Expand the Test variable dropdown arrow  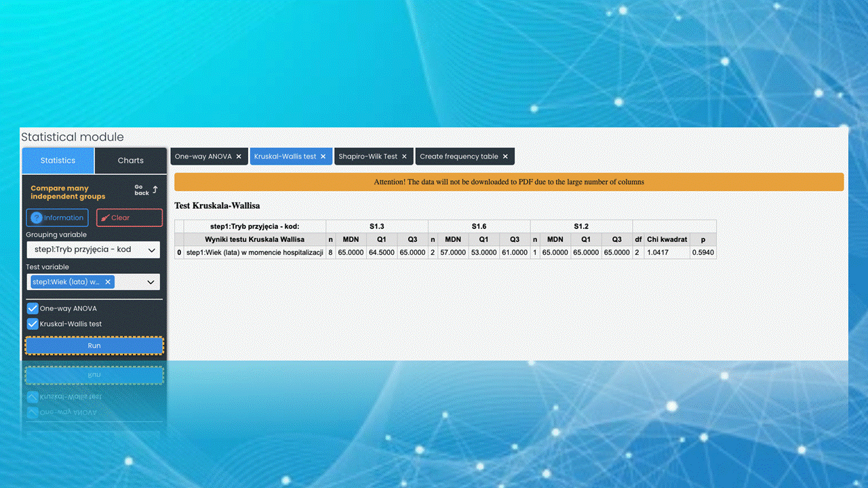click(151, 282)
